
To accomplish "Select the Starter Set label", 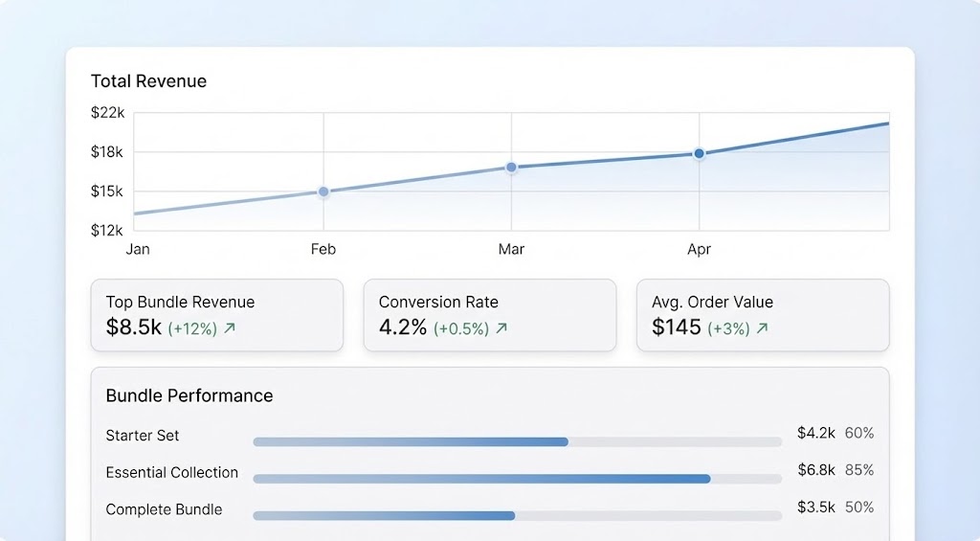I will [143, 436].
